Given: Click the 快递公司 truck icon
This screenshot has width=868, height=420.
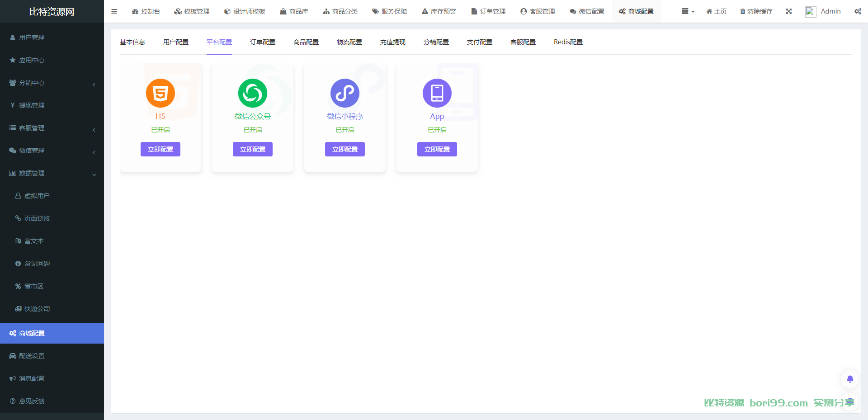Looking at the screenshot, I should tap(18, 309).
